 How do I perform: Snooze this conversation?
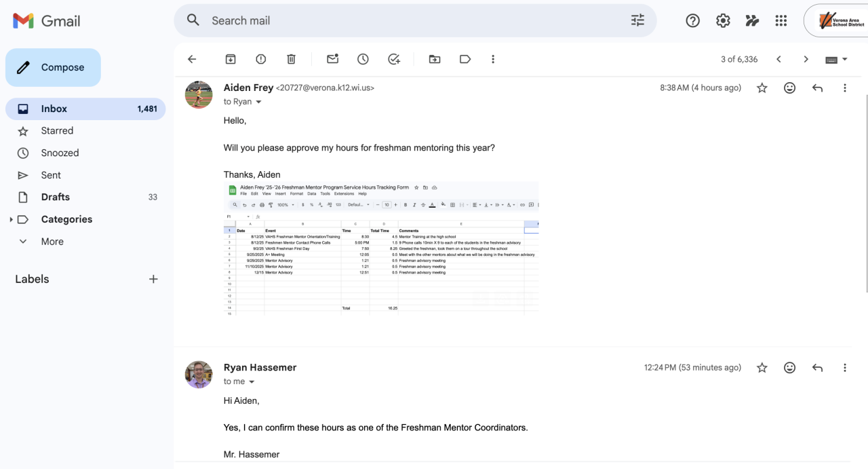(x=363, y=59)
